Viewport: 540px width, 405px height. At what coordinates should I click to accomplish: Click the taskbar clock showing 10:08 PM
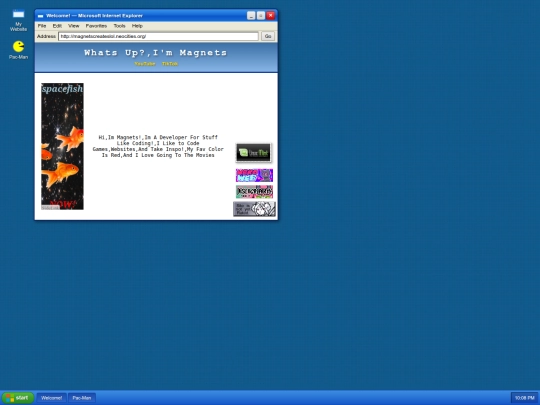(525, 398)
